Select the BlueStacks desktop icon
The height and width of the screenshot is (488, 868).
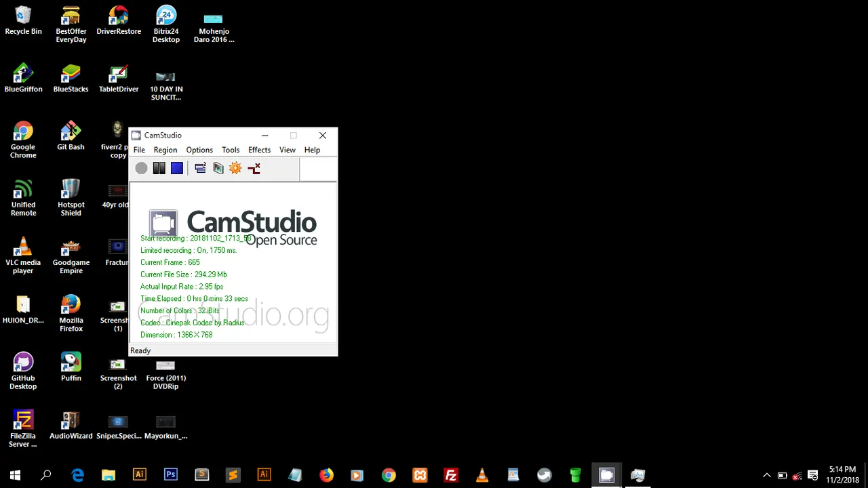click(71, 78)
